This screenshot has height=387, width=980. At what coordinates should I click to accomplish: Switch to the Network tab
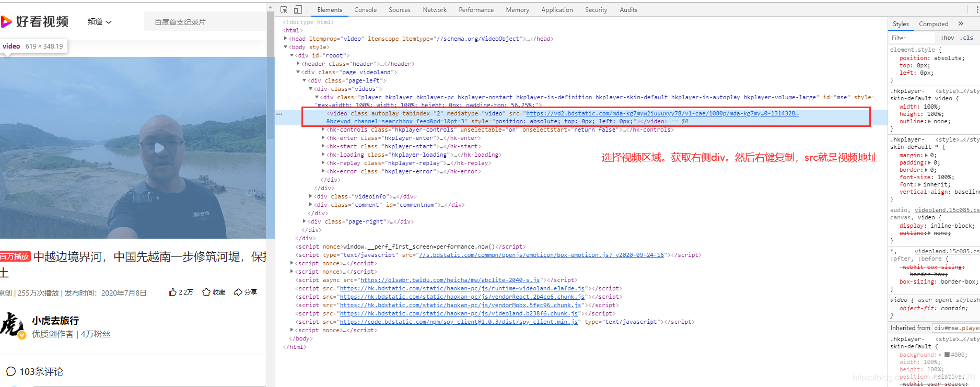pos(435,10)
